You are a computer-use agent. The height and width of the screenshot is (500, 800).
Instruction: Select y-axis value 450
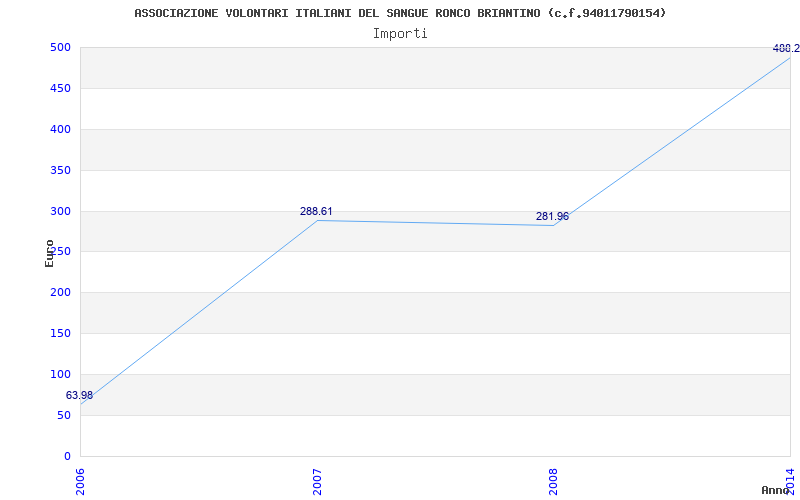(x=60, y=88)
